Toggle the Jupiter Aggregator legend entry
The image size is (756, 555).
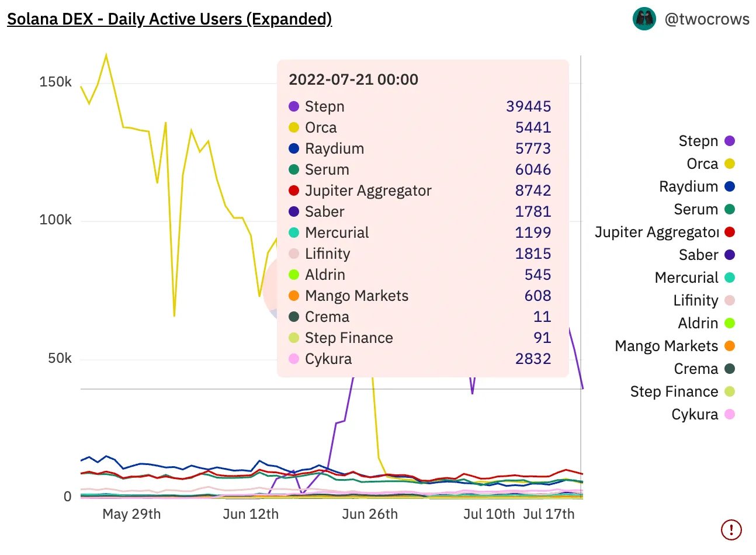[665, 232]
